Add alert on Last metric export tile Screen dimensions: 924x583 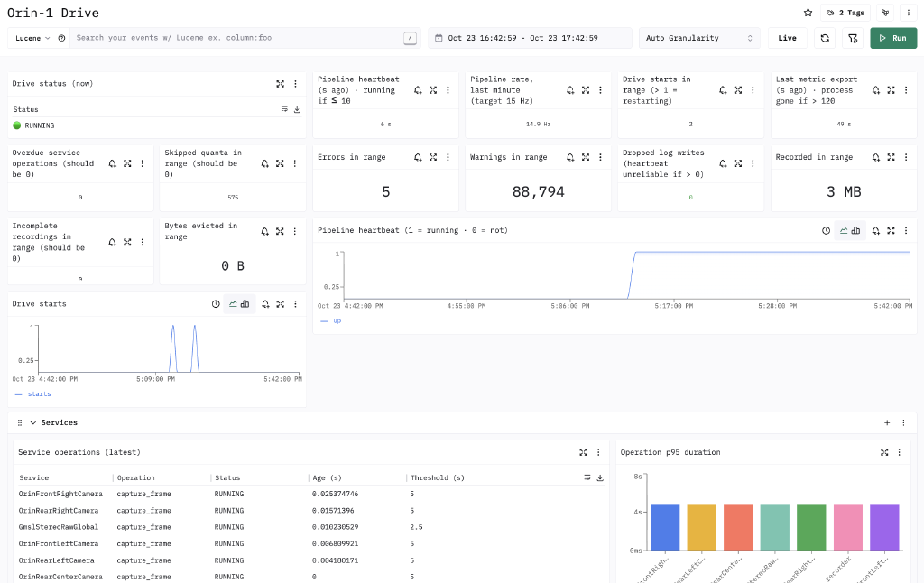(876, 90)
